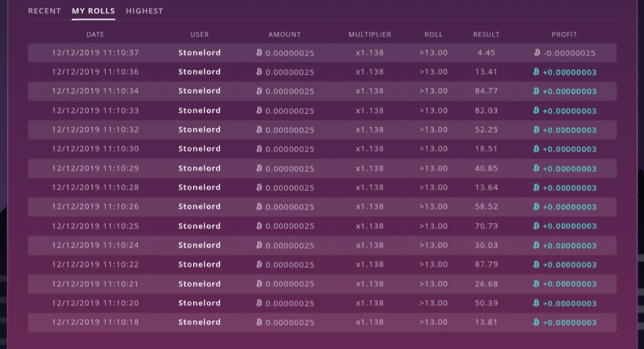Click the PROFIT column header
Image resolution: width=644 pixels, height=349 pixels.
[564, 35]
